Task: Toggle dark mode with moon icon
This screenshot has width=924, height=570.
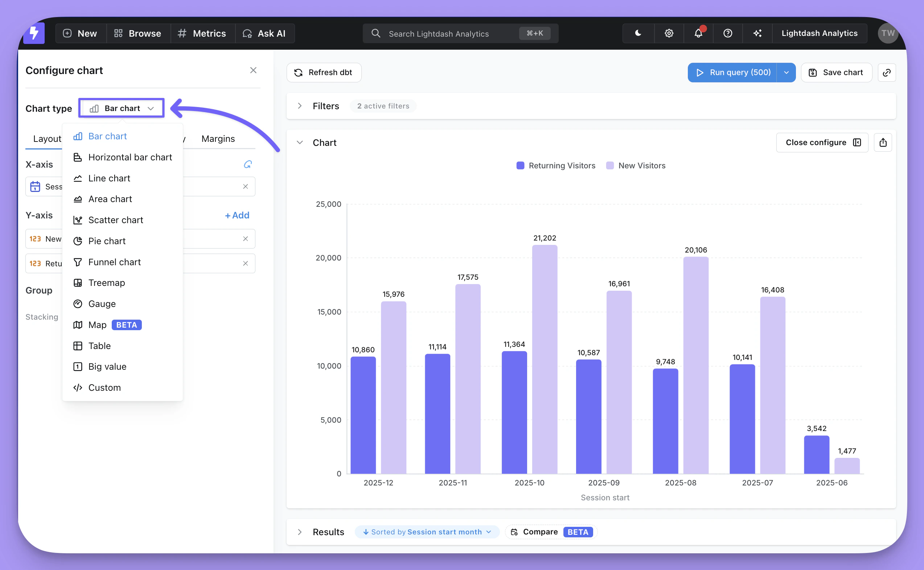Action: coord(638,33)
